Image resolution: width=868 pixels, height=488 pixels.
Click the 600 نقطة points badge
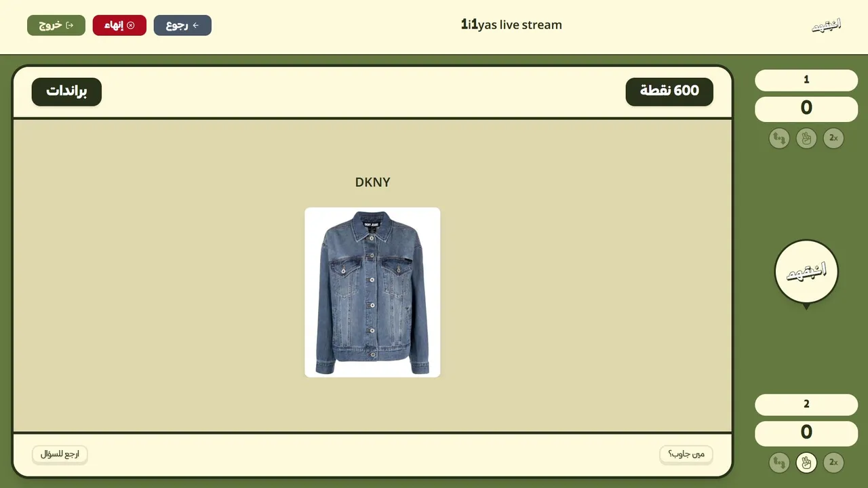click(x=669, y=91)
